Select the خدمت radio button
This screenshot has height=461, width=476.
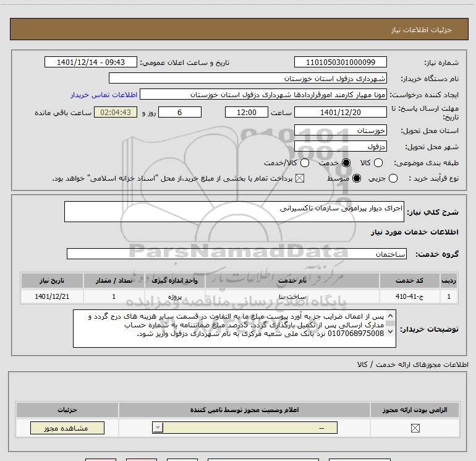pos(346,163)
